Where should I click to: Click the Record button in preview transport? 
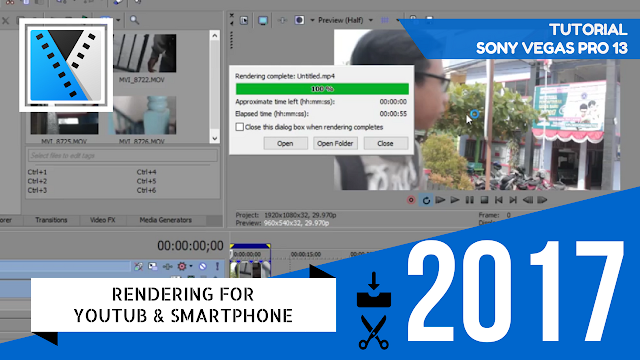(411, 200)
